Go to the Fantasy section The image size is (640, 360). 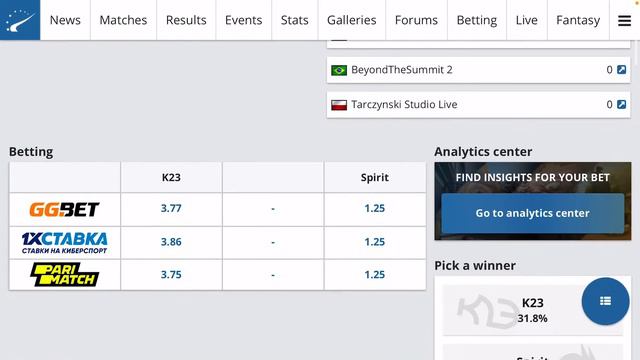[x=578, y=20]
